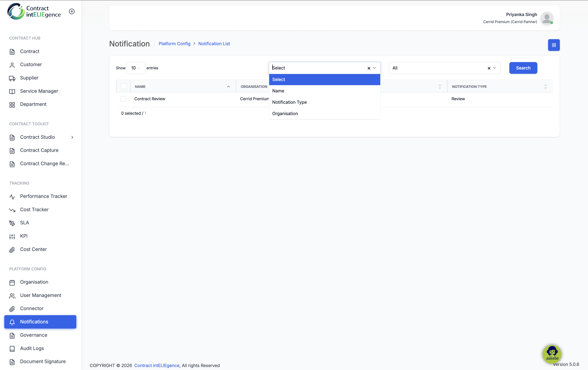Click the Review notification type cell
Image resolution: width=588 pixels, height=370 pixels.
458,99
